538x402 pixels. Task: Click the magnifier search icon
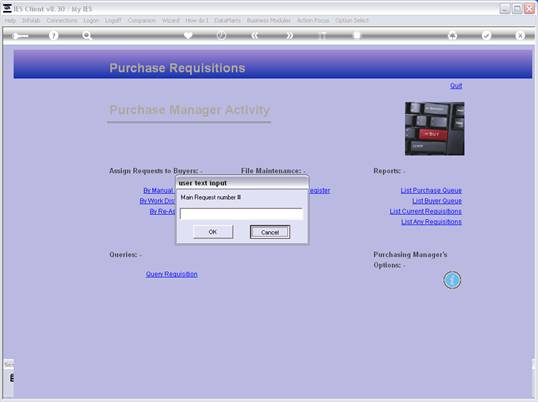tap(87, 35)
